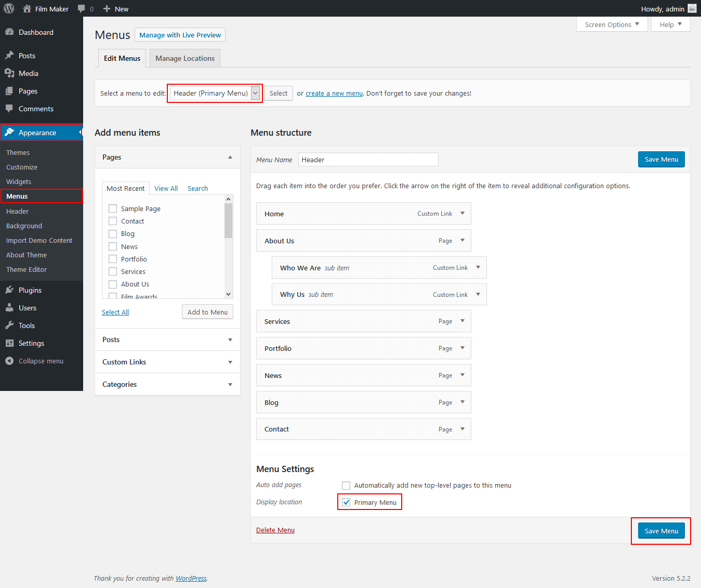Open Import Demo Content submenu item
Screen dimensions: 701x588
pos(39,240)
